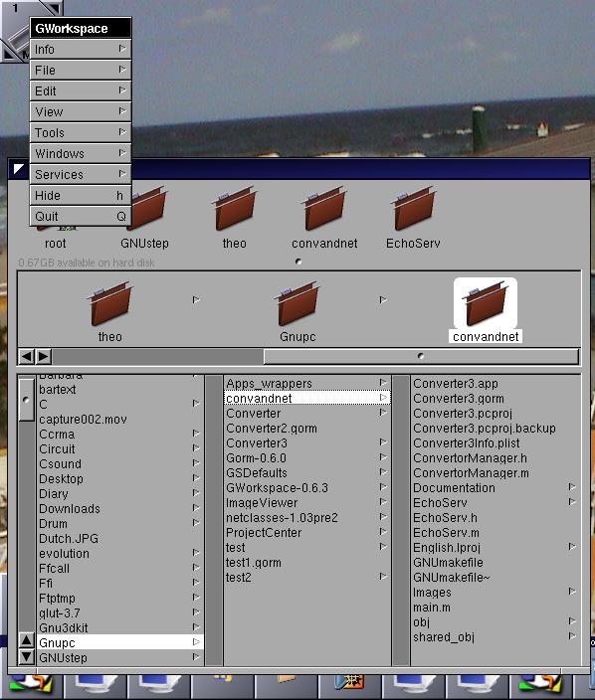Image resolution: width=595 pixels, height=700 pixels.
Task: Select netclasses-1.03pre2 folder row
Action: [x=307, y=518]
